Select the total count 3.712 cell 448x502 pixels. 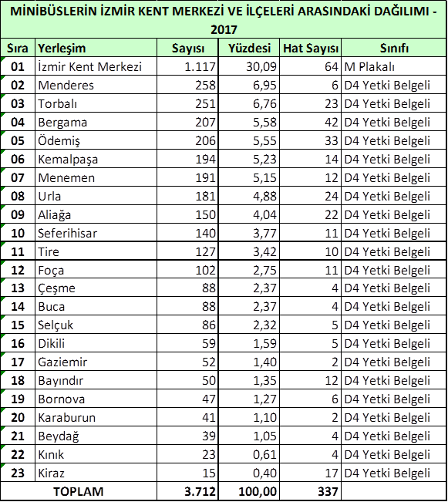point(187,491)
